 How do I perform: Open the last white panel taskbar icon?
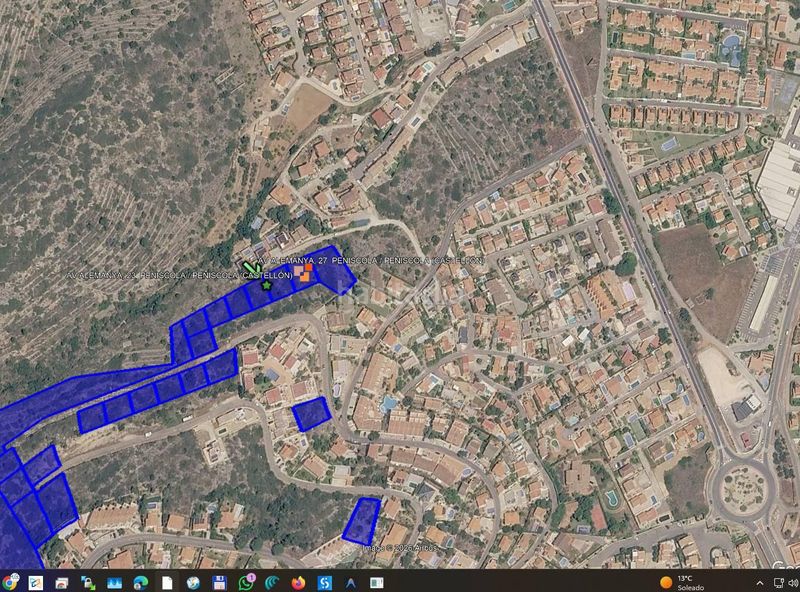point(377,582)
